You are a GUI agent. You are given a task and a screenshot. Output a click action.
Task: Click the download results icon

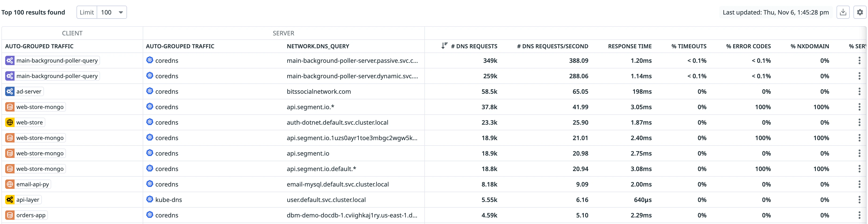[x=843, y=12]
